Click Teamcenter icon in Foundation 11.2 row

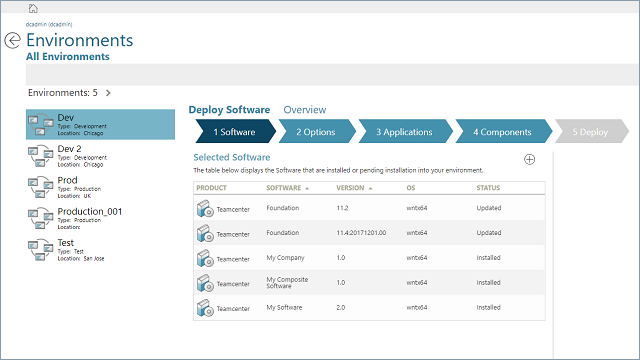click(205, 209)
